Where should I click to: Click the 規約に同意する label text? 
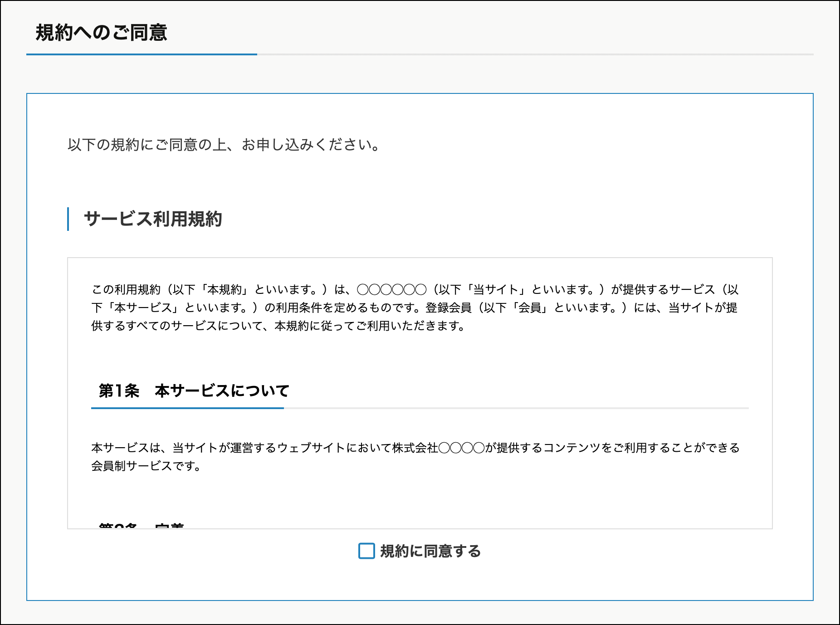tap(430, 551)
